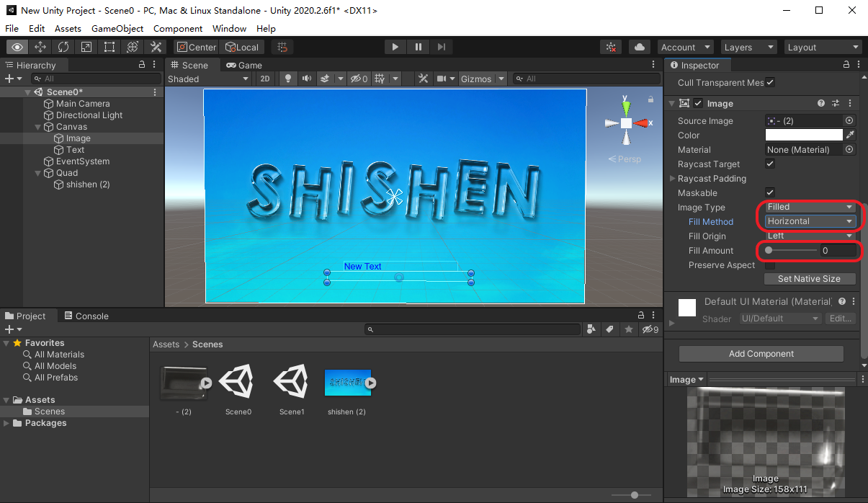Select the Rotate tool
This screenshot has height=503, width=868.
point(63,47)
